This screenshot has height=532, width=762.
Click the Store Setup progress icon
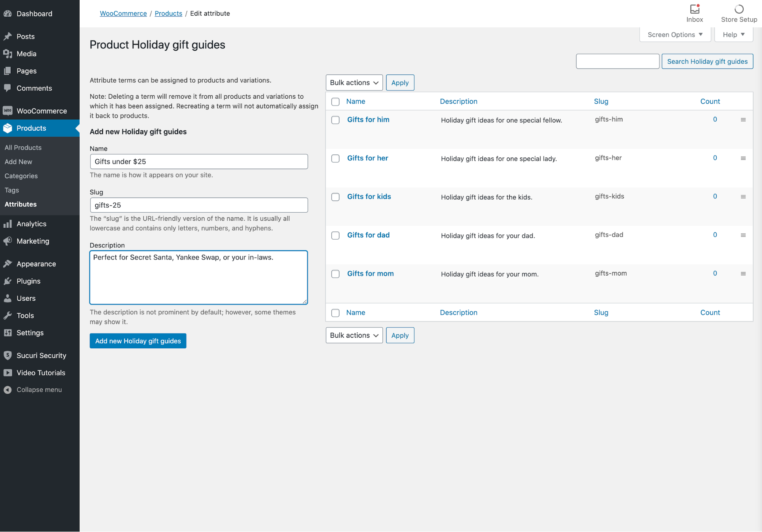[x=739, y=9]
